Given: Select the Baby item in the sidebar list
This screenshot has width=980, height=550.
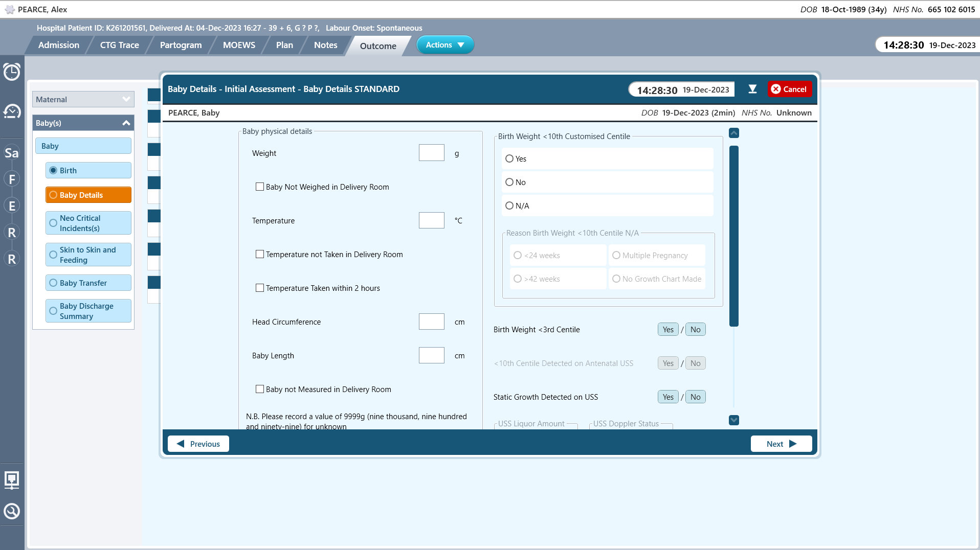Looking at the screenshot, I should click(x=83, y=146).
